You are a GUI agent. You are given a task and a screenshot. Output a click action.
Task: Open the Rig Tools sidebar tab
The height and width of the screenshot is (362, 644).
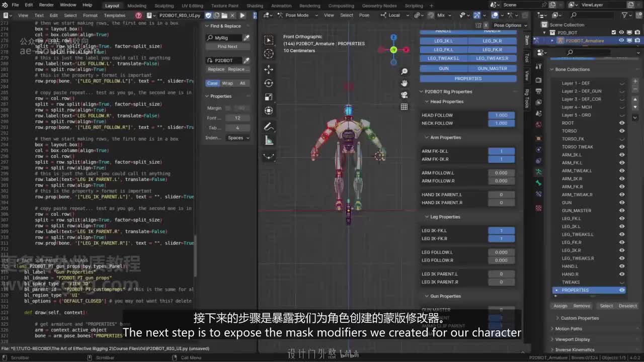527,98
